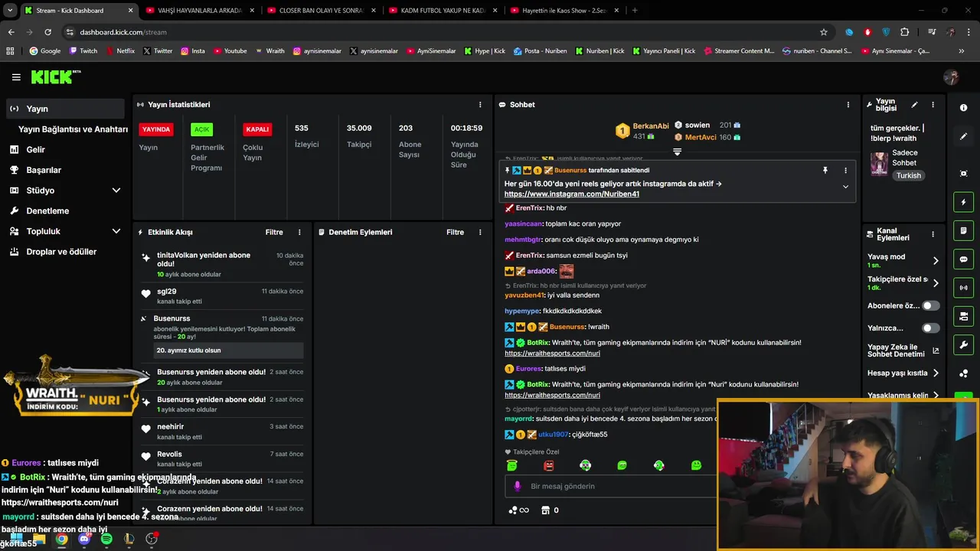Open the Etkinlik Akışı panel three-dot menu
This screenshot has width=980, height=551.
coord(299,232)
